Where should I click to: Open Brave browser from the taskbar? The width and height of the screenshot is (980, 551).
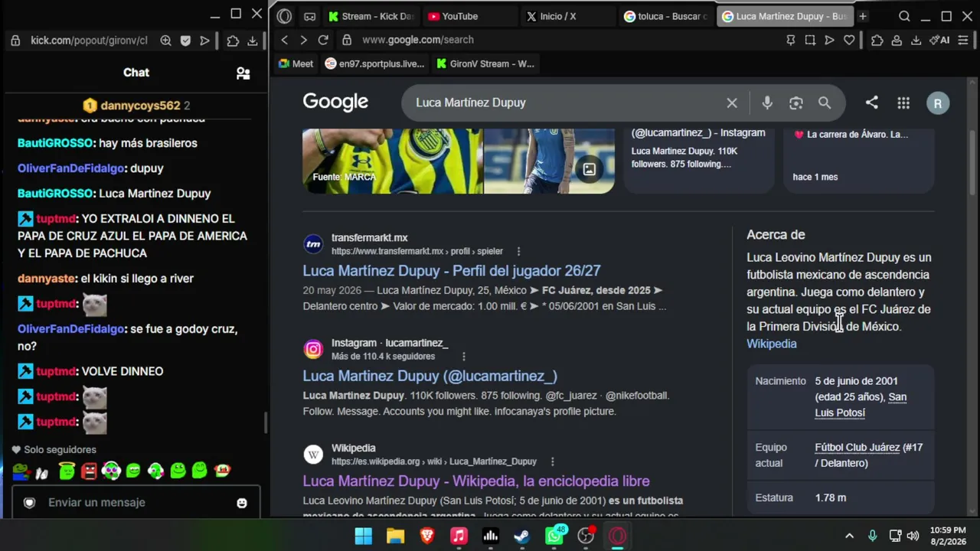427,536
